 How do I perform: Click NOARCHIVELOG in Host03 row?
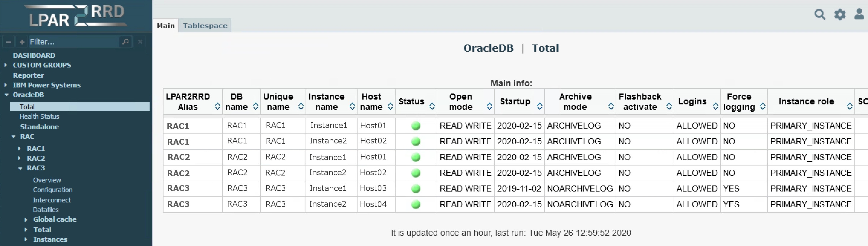pos(580,189)
